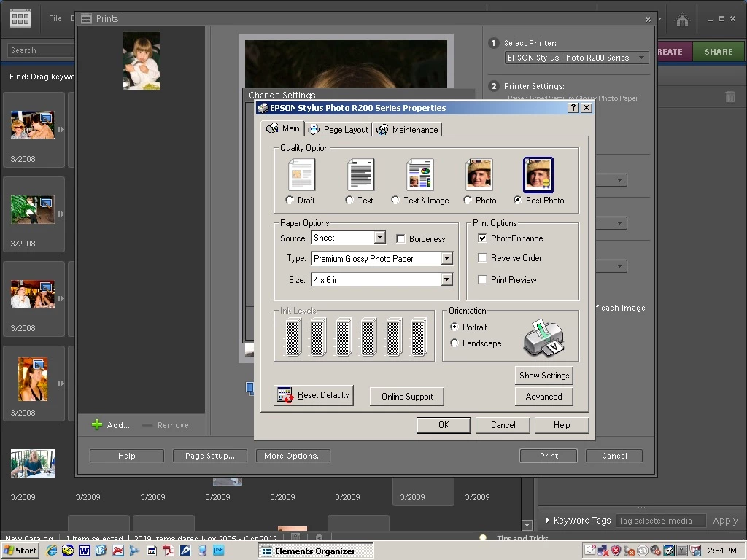747x560 pixels.
Task: Open the paper Source dropdown
Action: pyautogui.click(x=379, y=237)
